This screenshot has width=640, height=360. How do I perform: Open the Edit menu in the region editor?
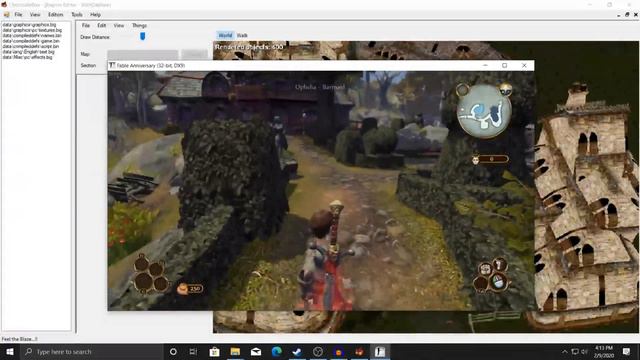[x=102, y=25]
